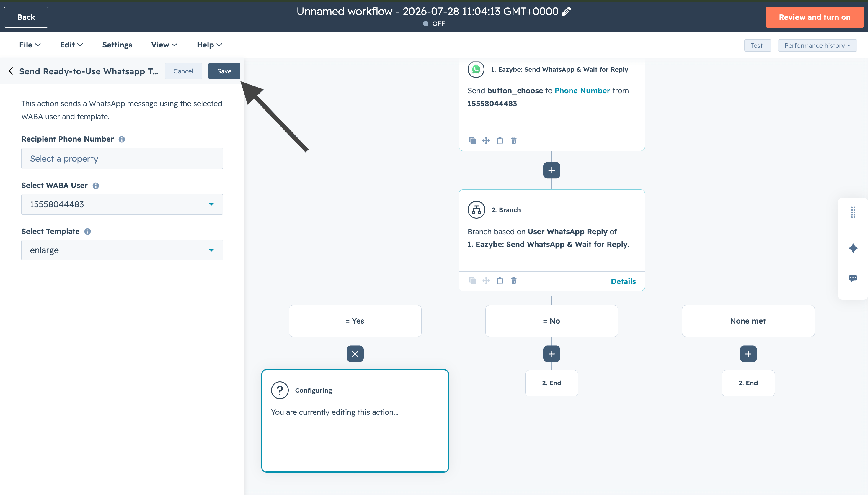
Task: Click clipboard icon on Branch card
Action: [500, 281]
